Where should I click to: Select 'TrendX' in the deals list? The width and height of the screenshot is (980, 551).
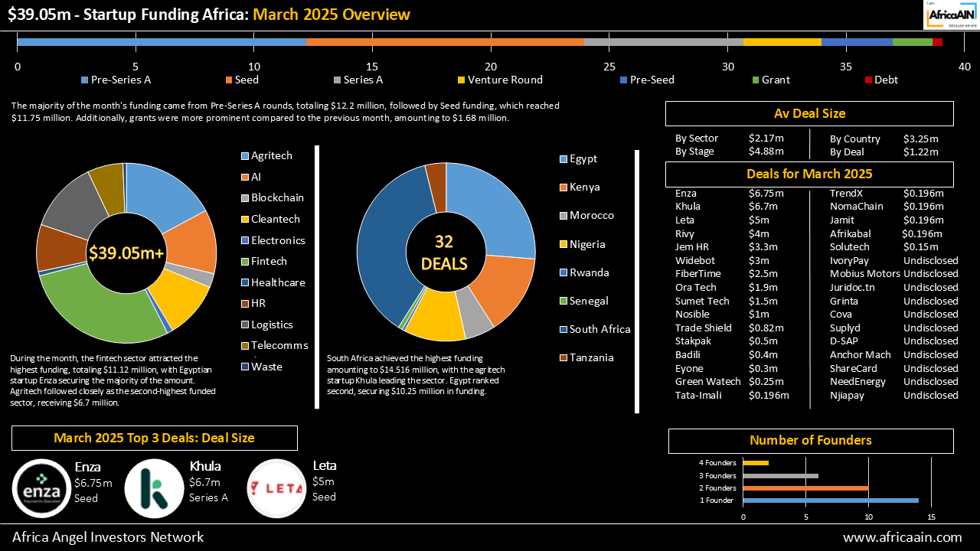(847, 193)
